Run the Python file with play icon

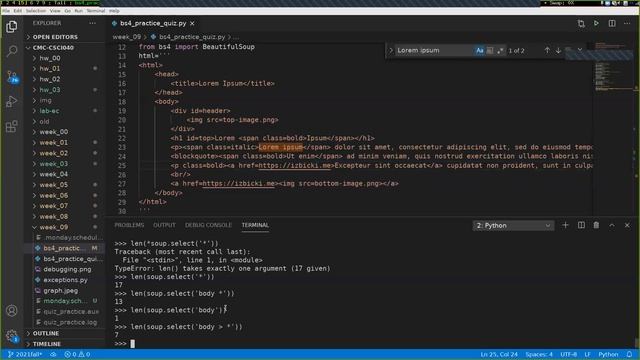click(x=596, y=23)
